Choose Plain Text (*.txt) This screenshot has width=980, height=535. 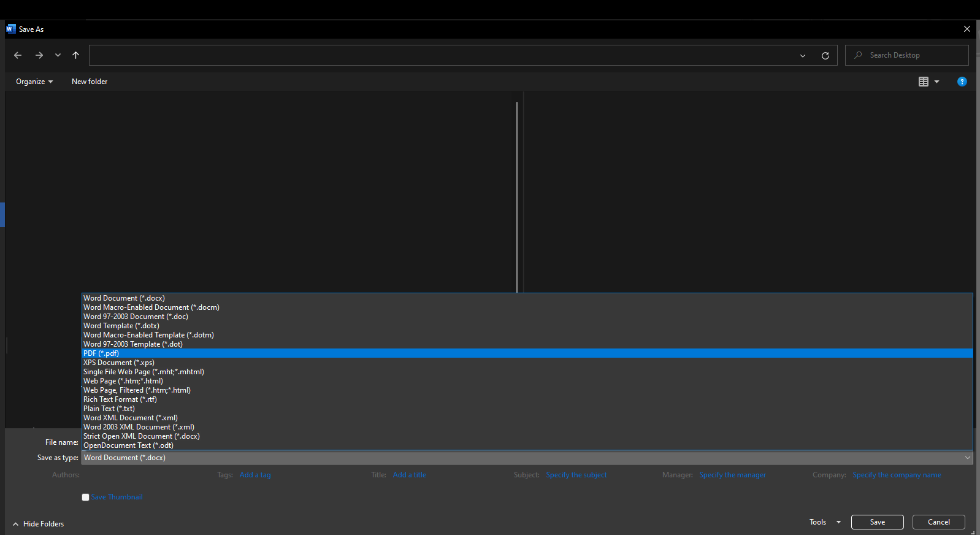tap(527, 409)
